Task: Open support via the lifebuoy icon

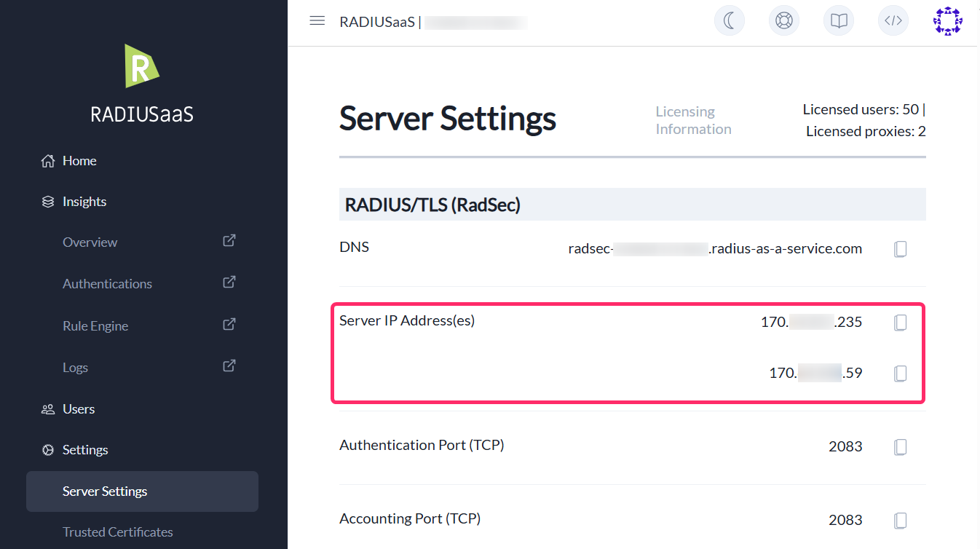Action: pos(783,21)
